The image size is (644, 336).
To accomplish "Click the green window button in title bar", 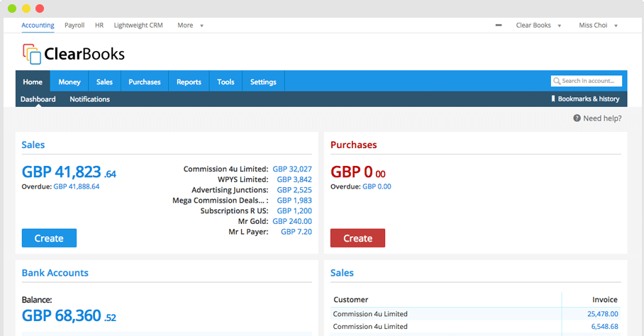I will tap(12, 9).
